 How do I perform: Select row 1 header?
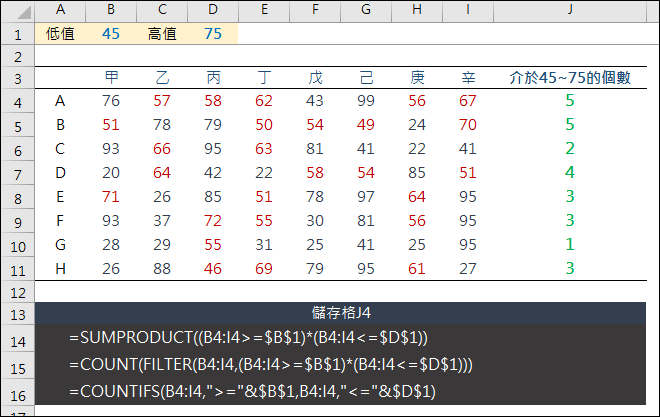click(18, 34)
